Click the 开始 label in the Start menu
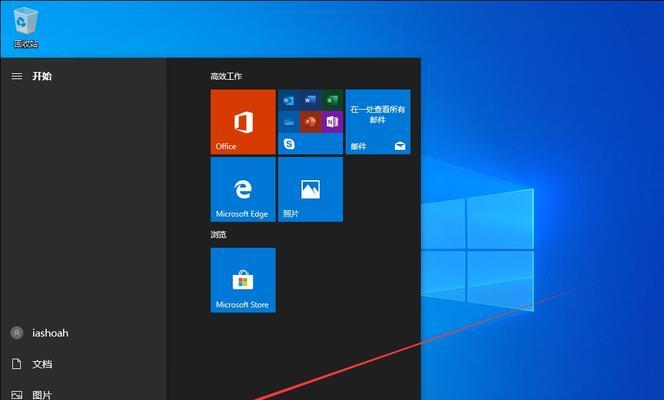This screenshot has width=664, height=400. pyautogui.click(x=42, y=76)
